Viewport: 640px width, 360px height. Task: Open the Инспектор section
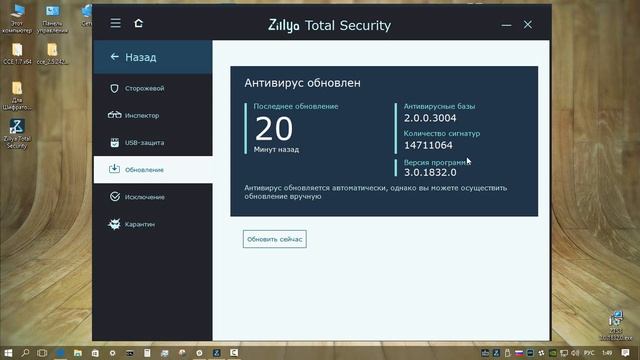click(153, 116)
